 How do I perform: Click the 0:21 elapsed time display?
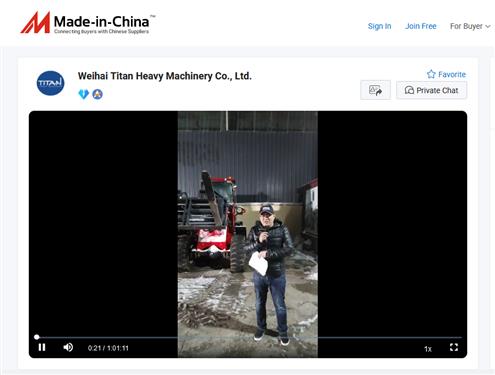point(94,348)
